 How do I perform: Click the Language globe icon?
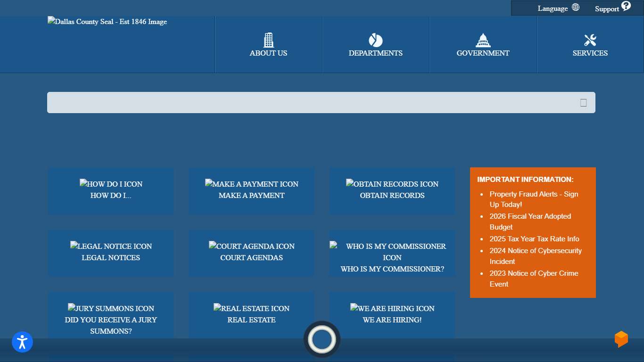tap(576, 8)
